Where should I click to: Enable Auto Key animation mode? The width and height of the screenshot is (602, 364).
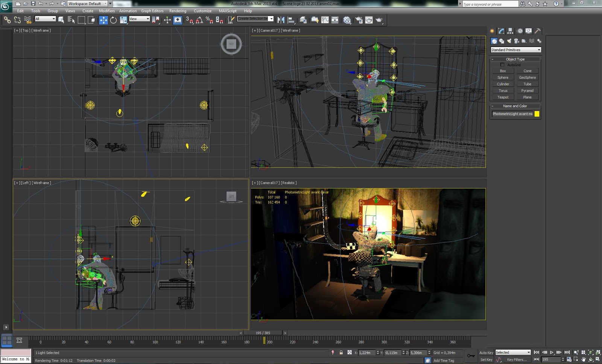click(486, 353)
